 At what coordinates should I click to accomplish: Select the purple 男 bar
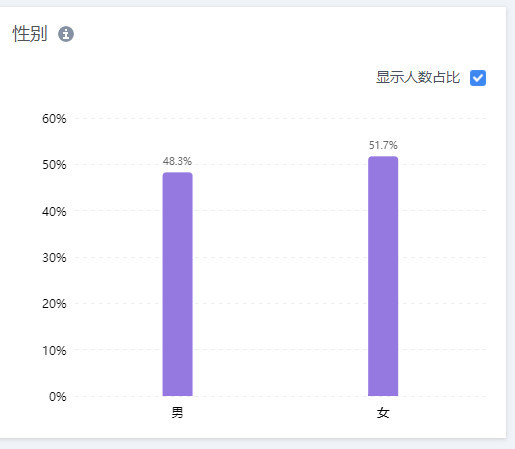(x=177, y=284)
